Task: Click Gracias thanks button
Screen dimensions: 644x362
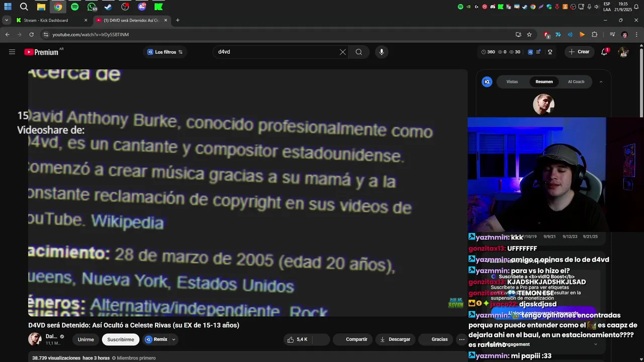Action: [x=435, y=339]
